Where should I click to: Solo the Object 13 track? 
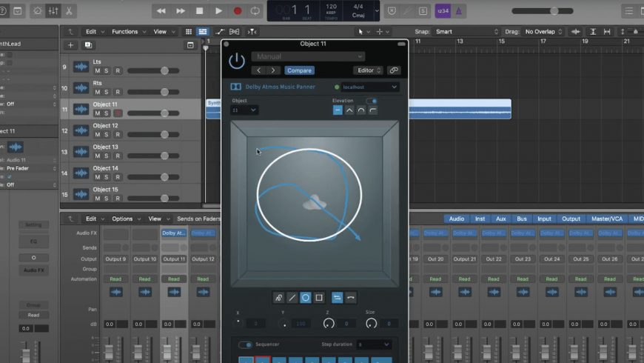[107, 156]
